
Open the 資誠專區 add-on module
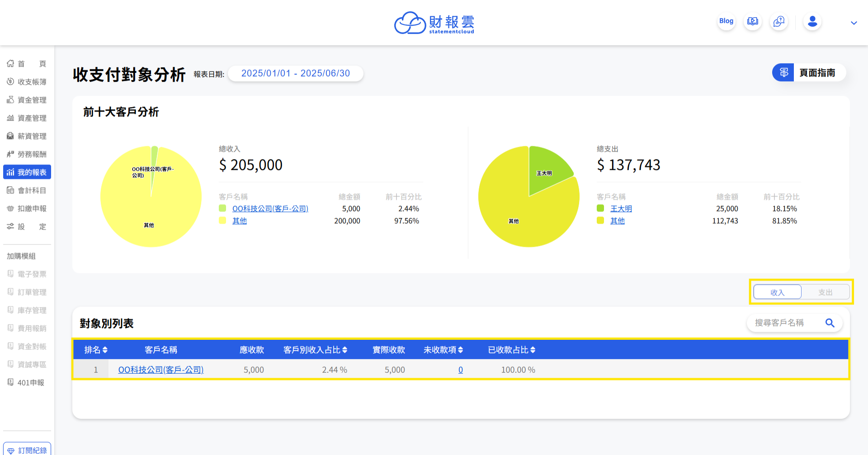coord(27,364)
